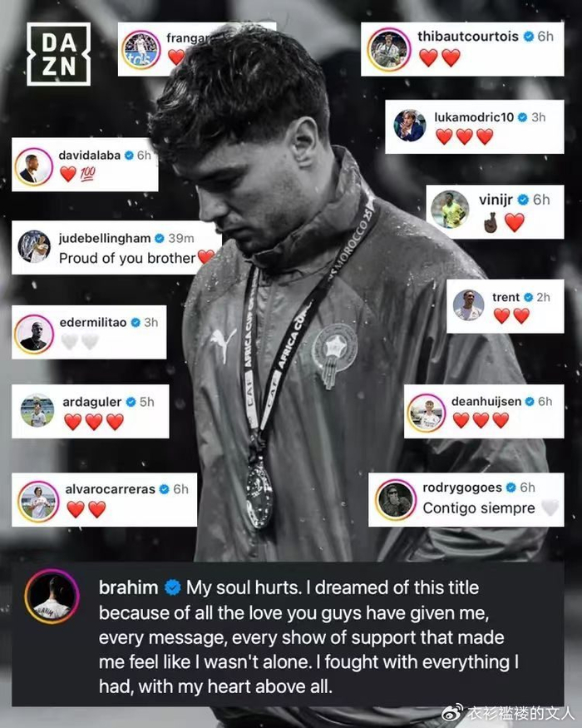Screen dimensions: 582x728
Task: Click lukamodric10 verified badge
Action: [x=523, y=117]
